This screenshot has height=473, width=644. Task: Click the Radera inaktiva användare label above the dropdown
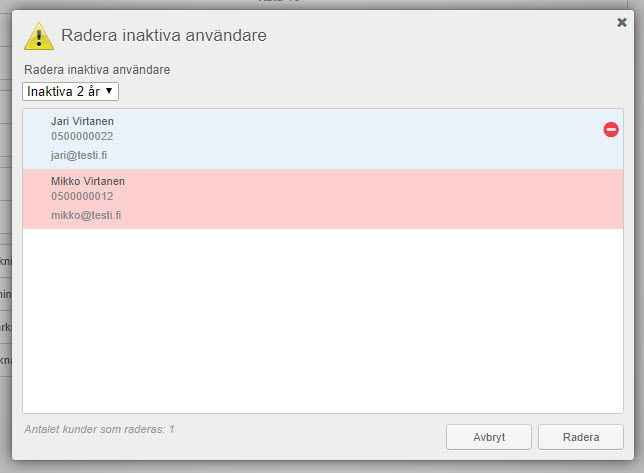97,70
